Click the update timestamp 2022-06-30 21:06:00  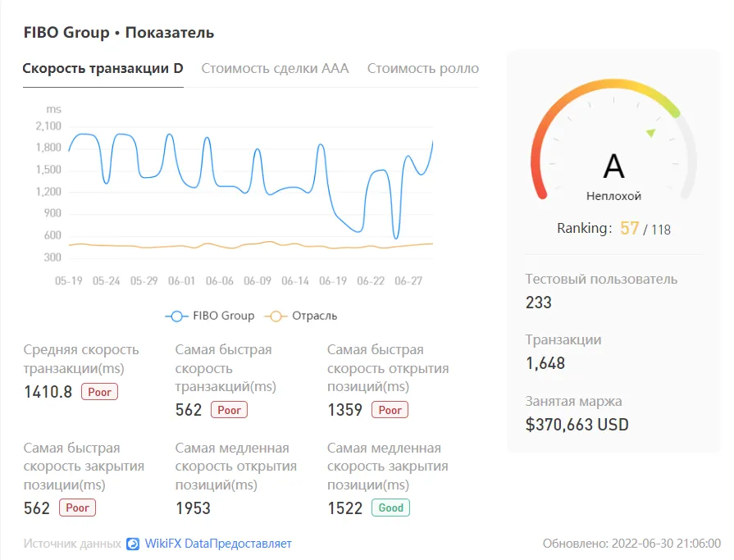click(666, 544)
